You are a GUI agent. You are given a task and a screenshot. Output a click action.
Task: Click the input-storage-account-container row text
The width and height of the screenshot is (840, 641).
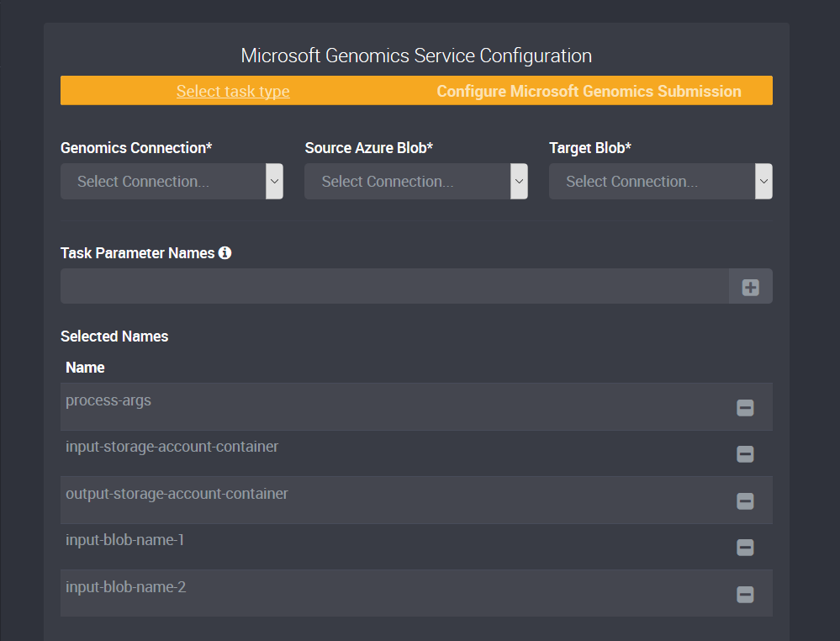172,447
